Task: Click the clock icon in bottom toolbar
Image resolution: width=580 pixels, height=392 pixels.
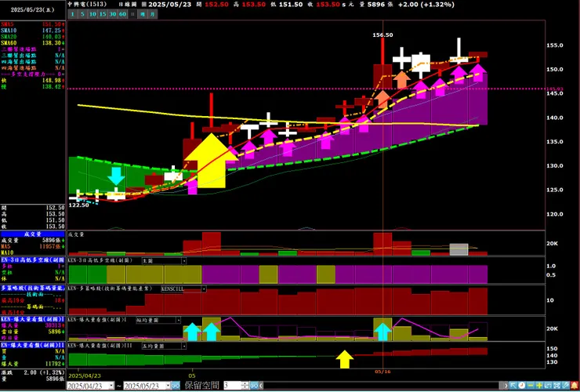Action: pos(522,386)
